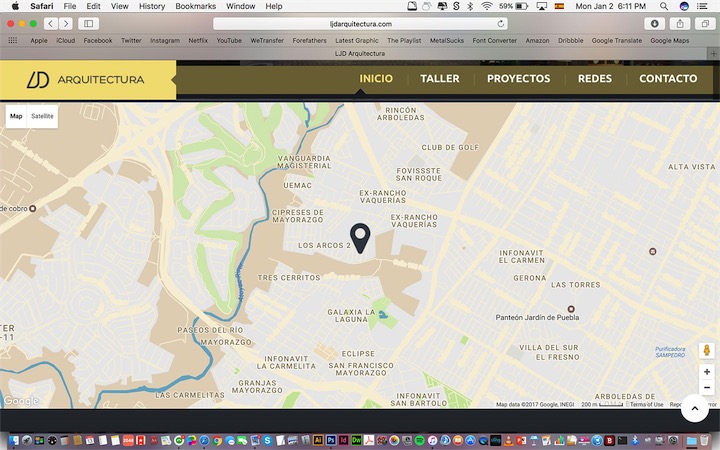Open Google Maps bookmark in favorites bar
Screen dimensions: 720x450
pos(669,40)
